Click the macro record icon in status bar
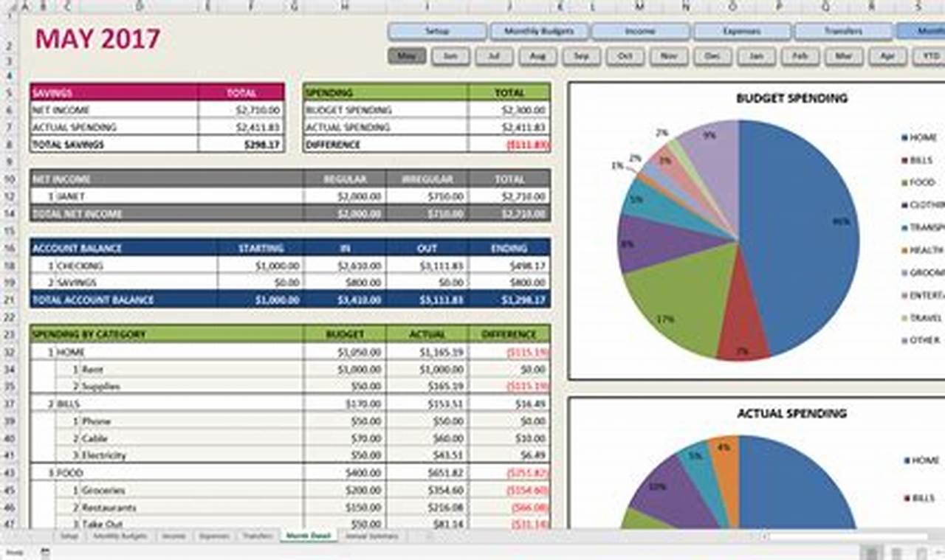Image resolution: width=945 pixels, height=560 pixels. 45,553
